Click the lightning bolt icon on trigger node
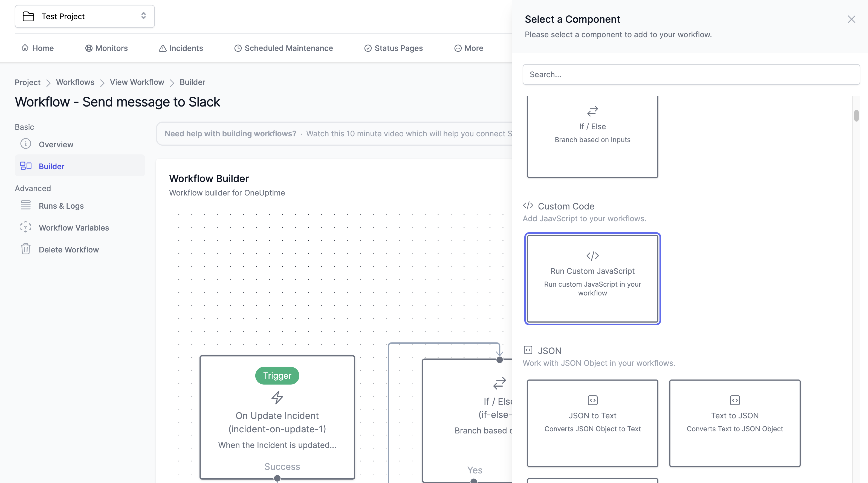Viewport: 868px width, 483px height. pos(277,397)
